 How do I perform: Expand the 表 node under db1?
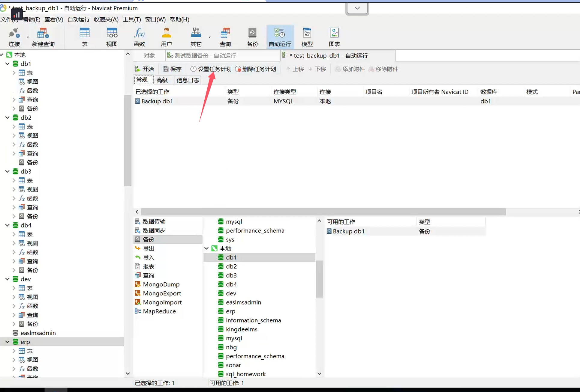point(14,73)
